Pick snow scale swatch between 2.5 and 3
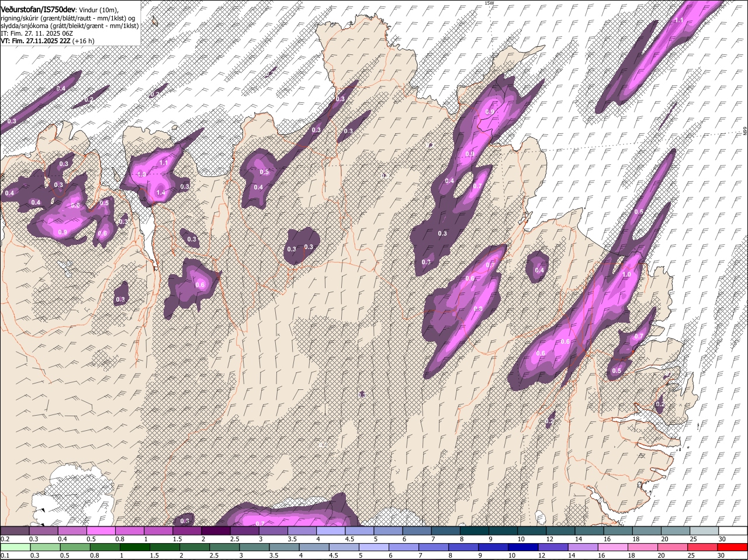 (x=244, y=530)
